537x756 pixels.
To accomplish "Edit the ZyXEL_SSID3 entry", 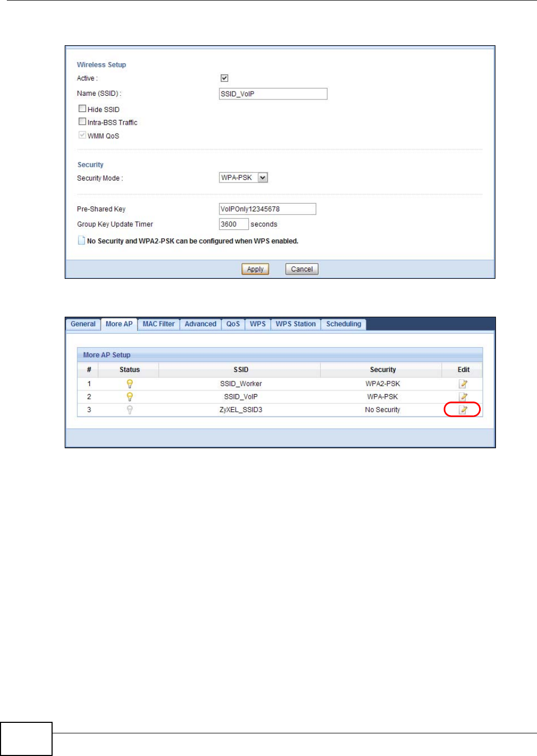I will pos(463,410).
